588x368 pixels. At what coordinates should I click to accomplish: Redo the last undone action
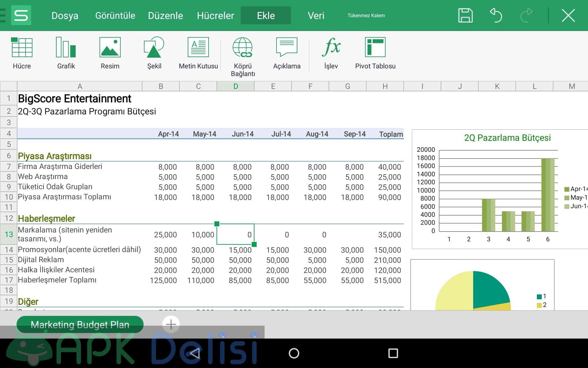pyautogui.click(x=526, y=15)
